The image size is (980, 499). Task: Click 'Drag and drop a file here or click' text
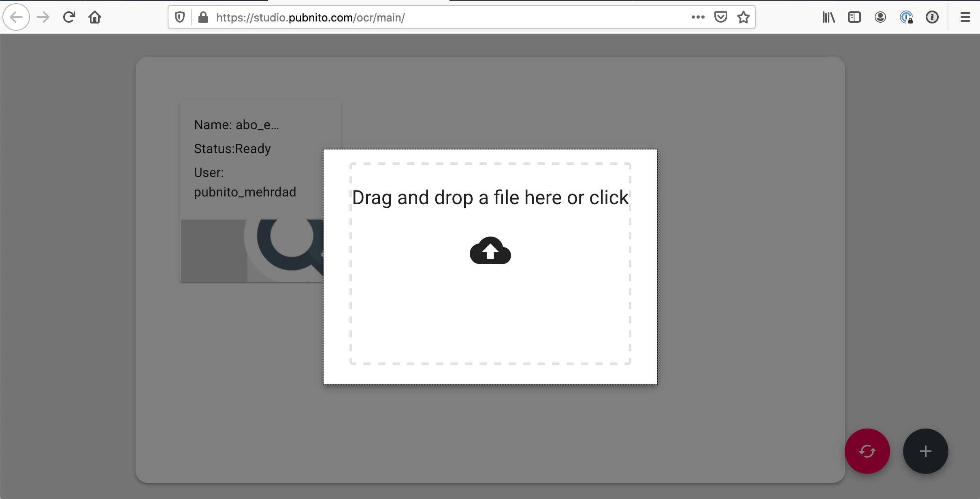pos(490,198)
